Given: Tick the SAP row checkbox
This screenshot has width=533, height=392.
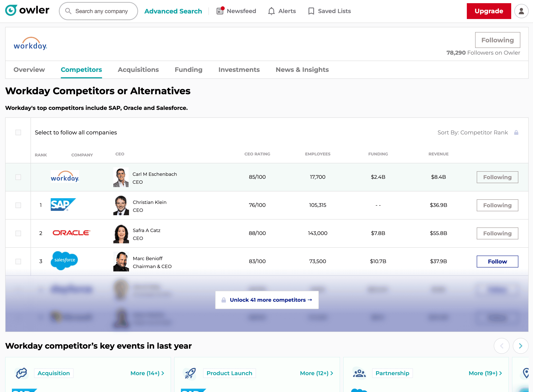Looking at the screenshot, I should 18,205.
